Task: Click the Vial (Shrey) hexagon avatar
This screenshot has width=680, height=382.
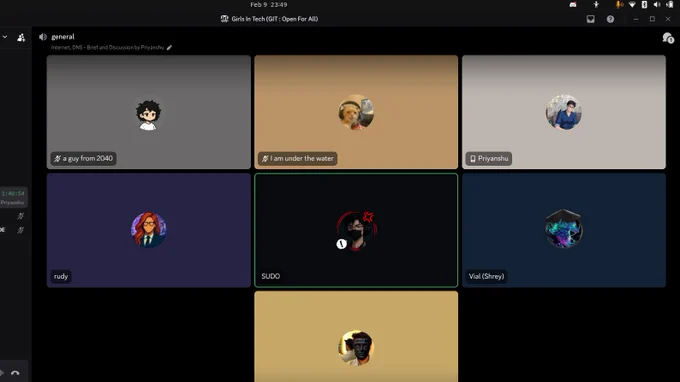Action: point(564,229)
